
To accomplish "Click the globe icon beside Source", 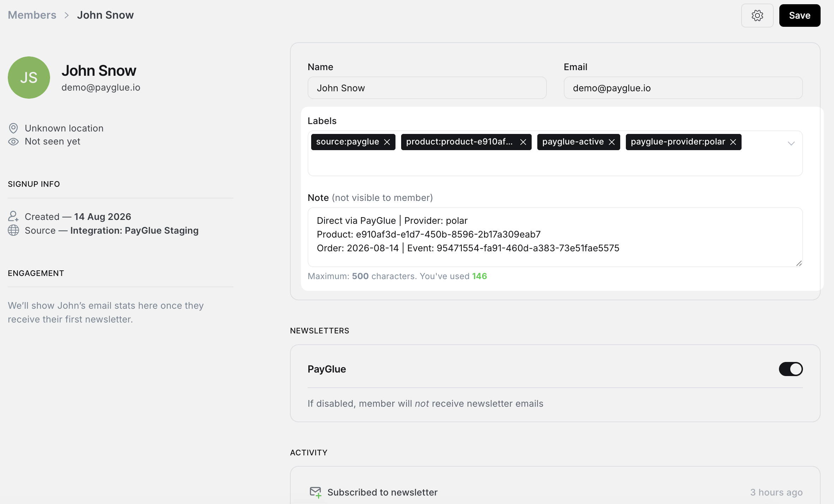I will pos(13,231).
